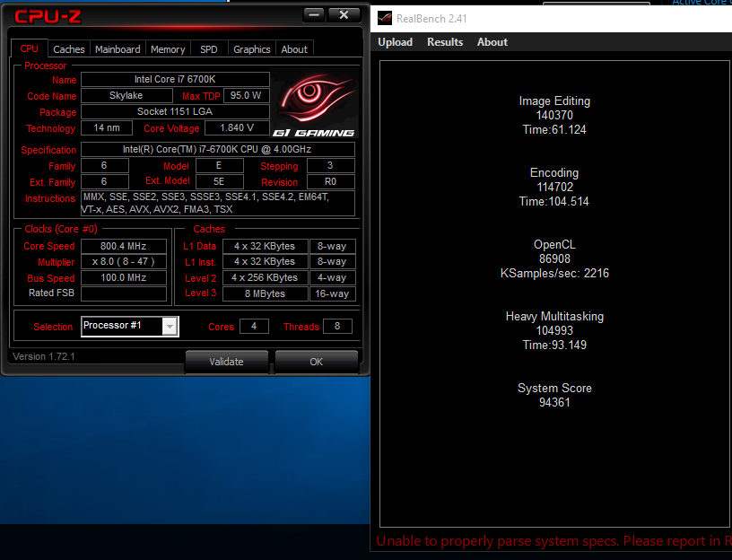This screenshot has height=560, width=732.
Task: Click the Version 1.72.1 label
Action: (x=44, y=357)
